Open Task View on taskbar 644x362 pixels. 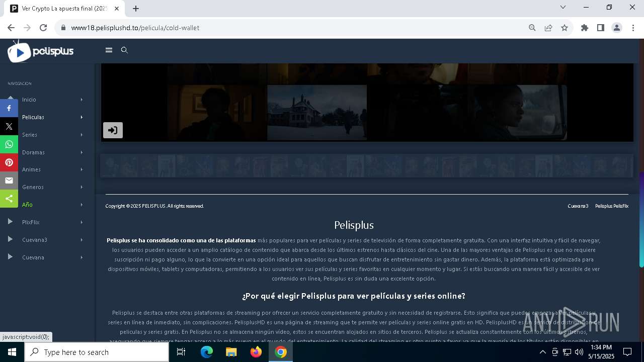(x=181, y=352)
